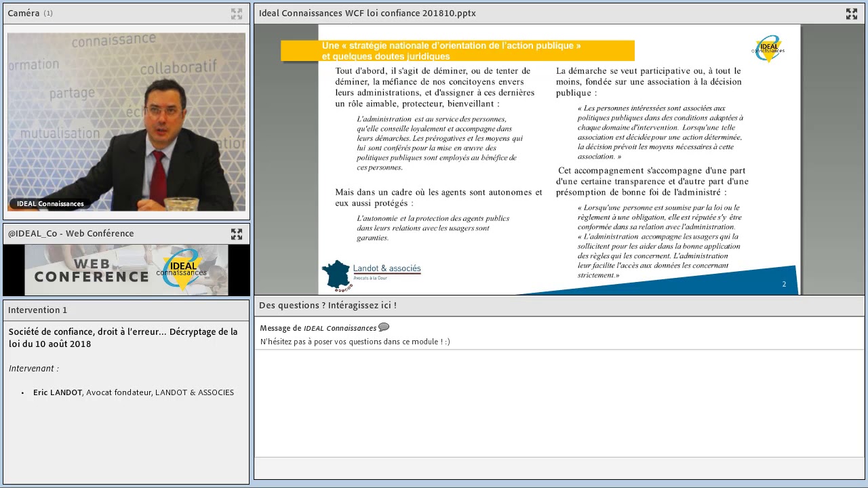Click the yellow slide title banner
The height and width of the screenshot is (488, 868).
point(458,51)
